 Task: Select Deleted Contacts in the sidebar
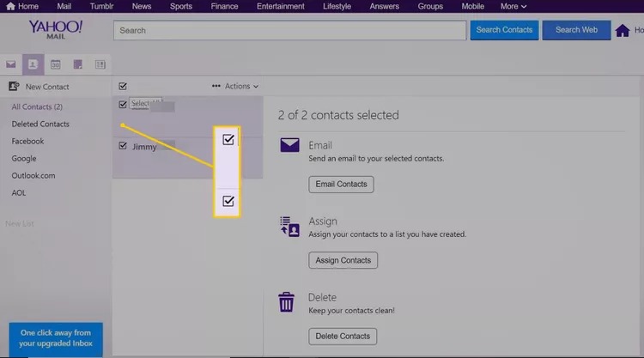(x=40, y=124)
